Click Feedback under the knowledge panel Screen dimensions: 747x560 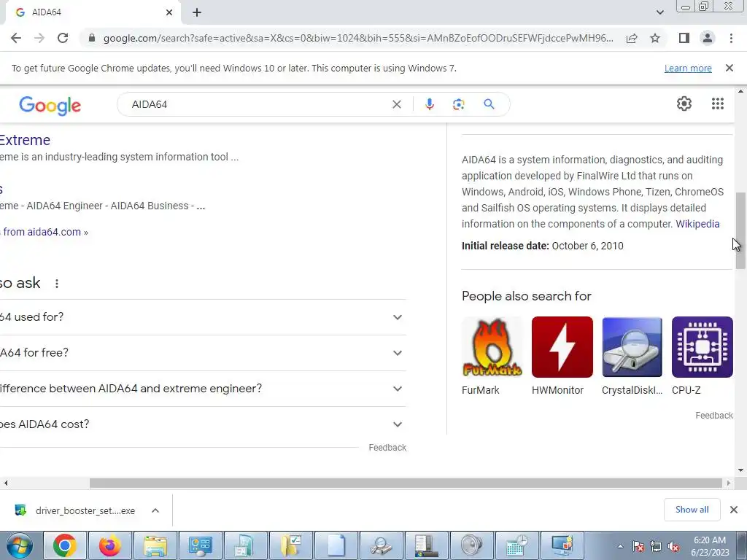(x=714, y=415)
